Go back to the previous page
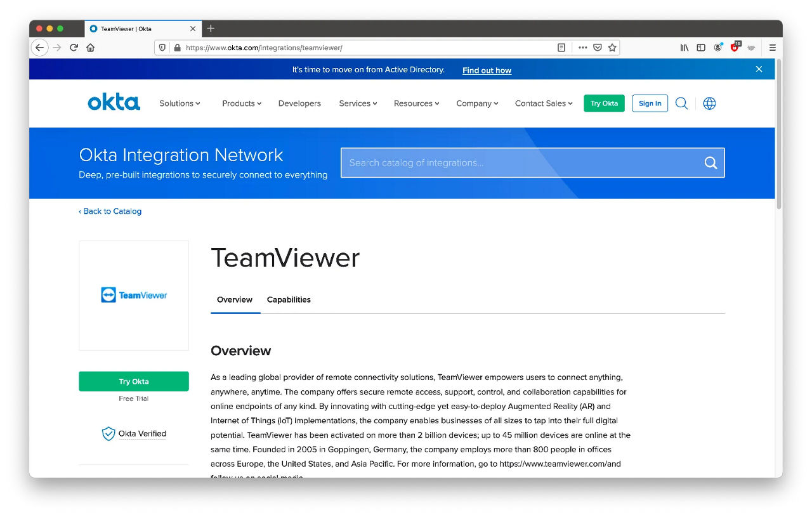The width and height of the screenshot is (812, 517). (39, 48)
